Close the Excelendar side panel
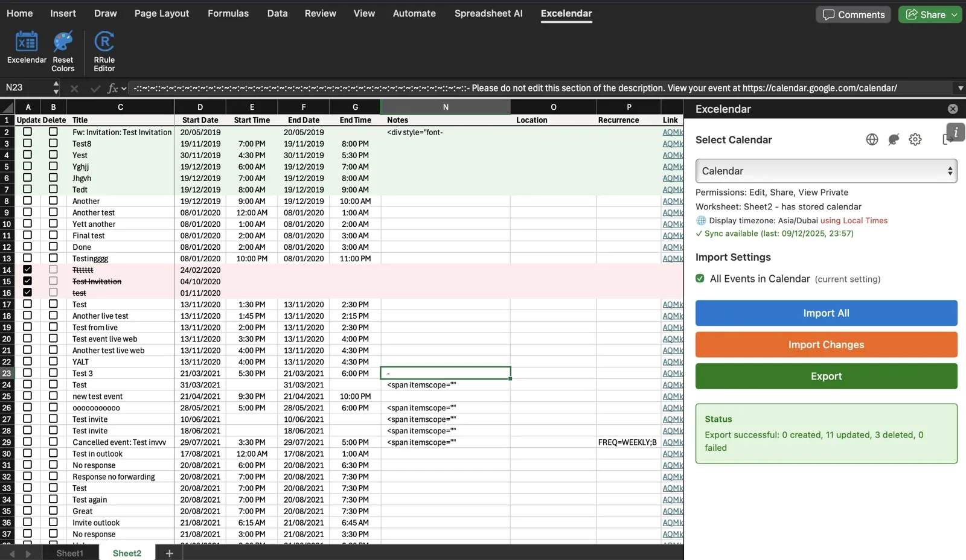This screenshot has width=966, height=560. pos(953,109)
